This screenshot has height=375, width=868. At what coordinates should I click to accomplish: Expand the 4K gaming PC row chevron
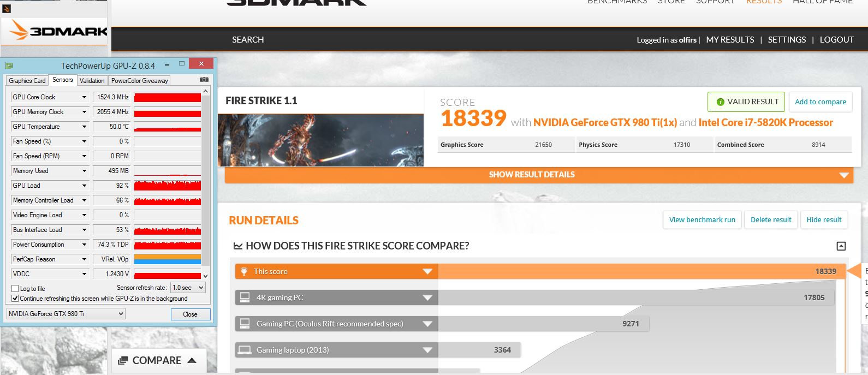click(x=427, y=297)
